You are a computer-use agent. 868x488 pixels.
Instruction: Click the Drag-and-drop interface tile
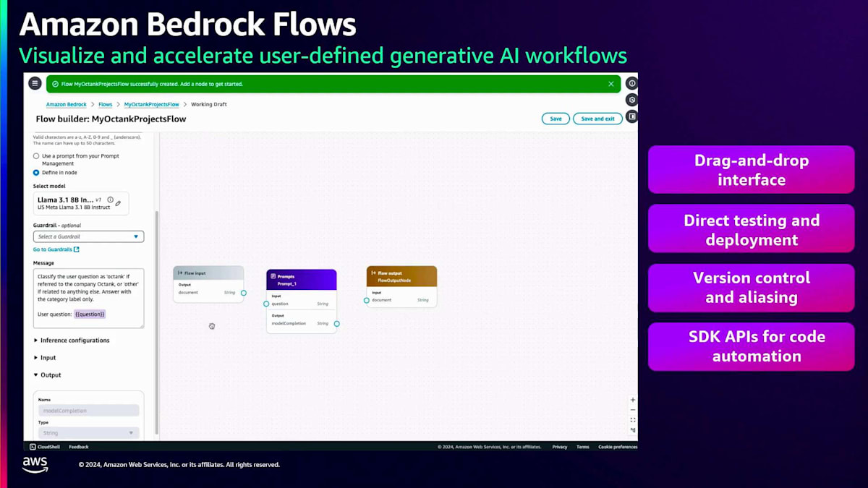[x=752, y=170]
